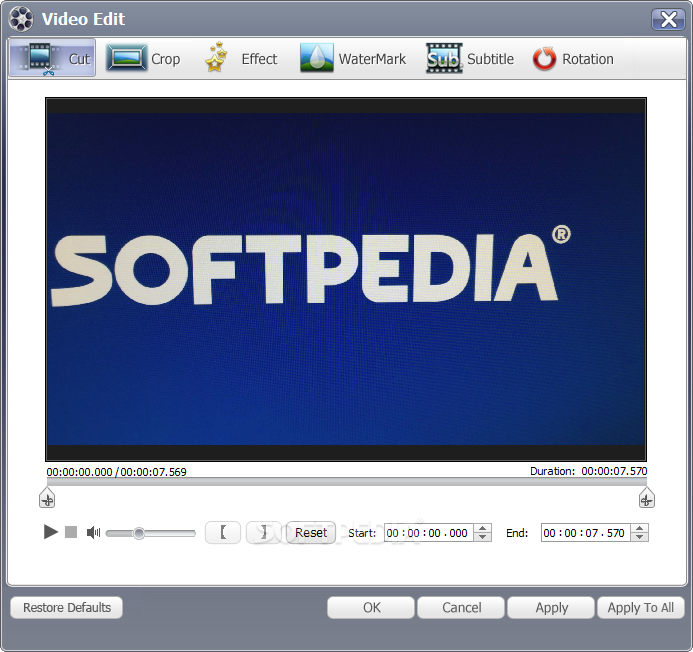Play the video preview

point(51,532)
